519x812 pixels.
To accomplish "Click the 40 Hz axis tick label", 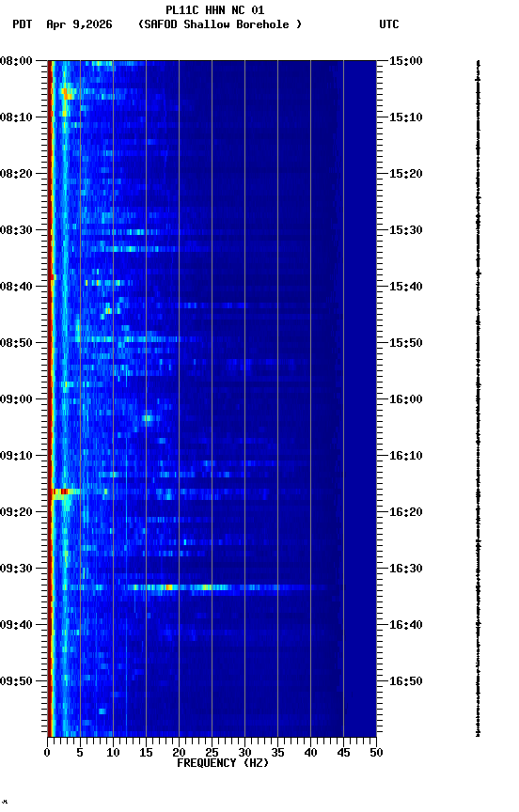I will [x=310, y=753].
